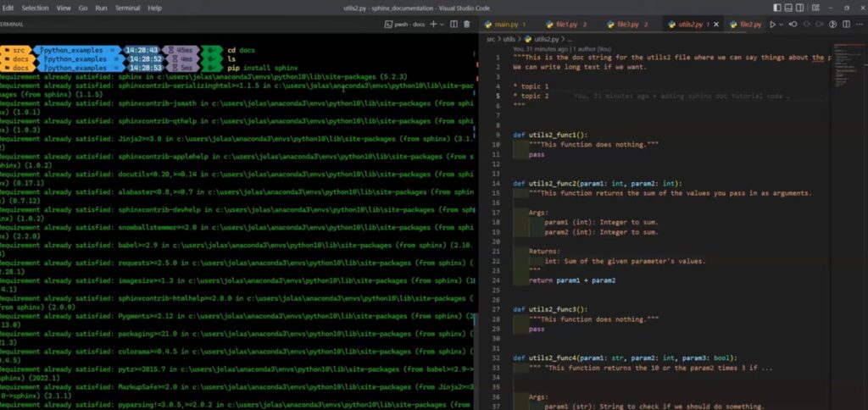Open the Selection menu
The image size is (868, 410).
(36, 8)
